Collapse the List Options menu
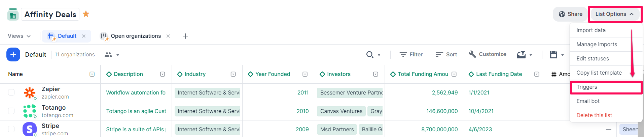This screenshot has height=137, width=644. coord(614,14)
